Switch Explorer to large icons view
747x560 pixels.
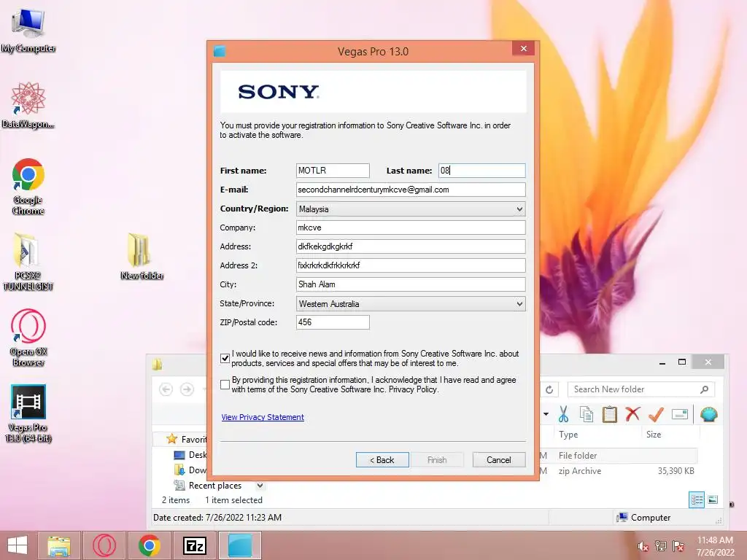[x=713, y=499]
